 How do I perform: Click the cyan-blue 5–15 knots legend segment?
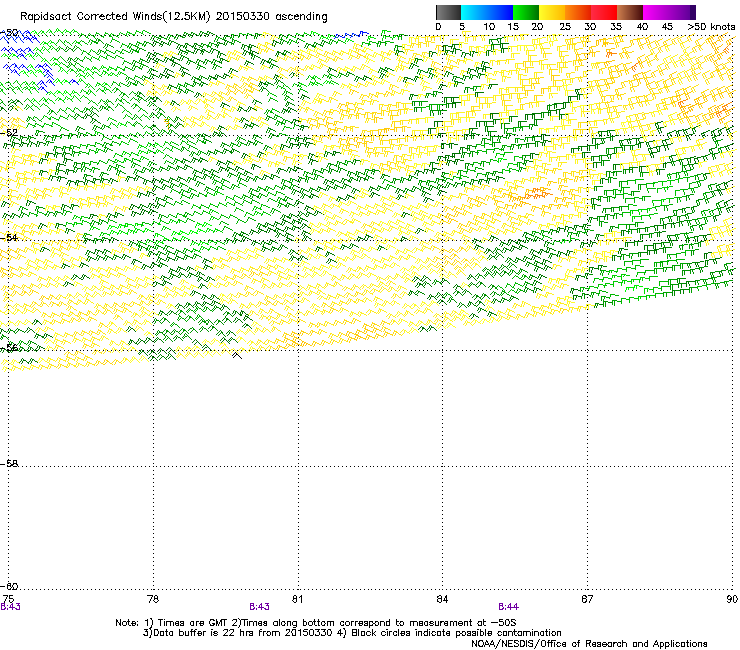pyautogui.click(x=487, y=12)
